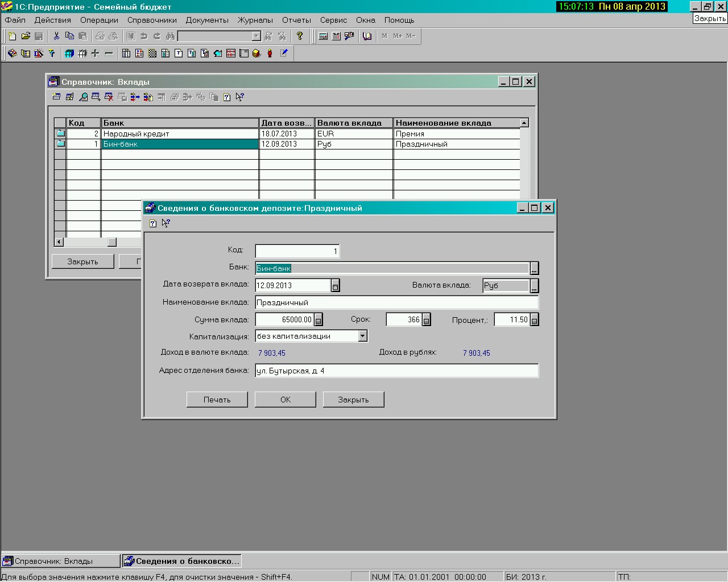Click the Закрыть button in Вклады window
The height and width of the screenshot is (582, 728).
coord(83,261)
